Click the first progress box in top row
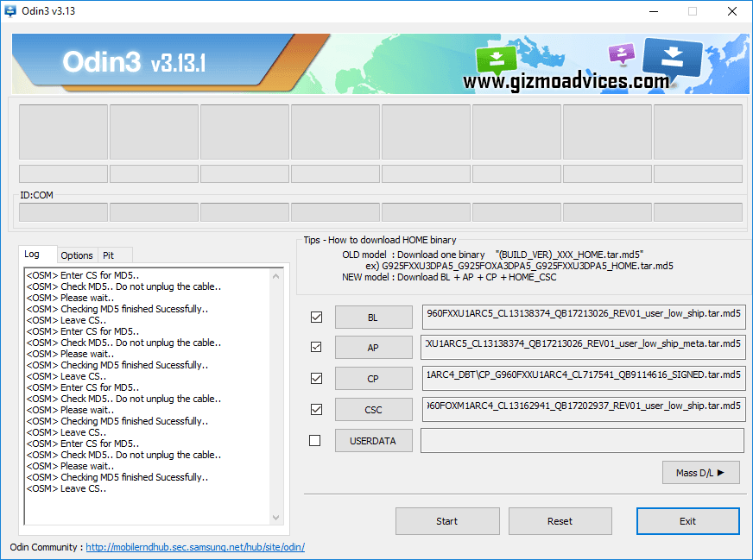 click(x=63, y=132)
